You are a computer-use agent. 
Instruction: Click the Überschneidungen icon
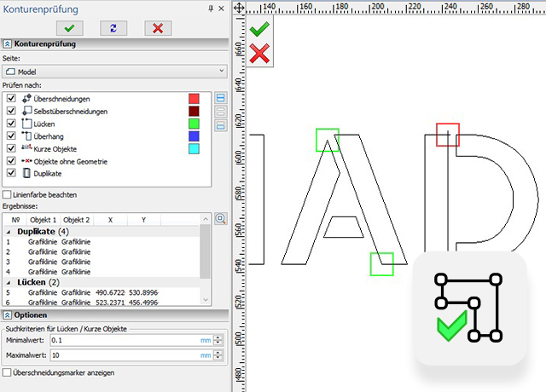(x=26, y=99)
